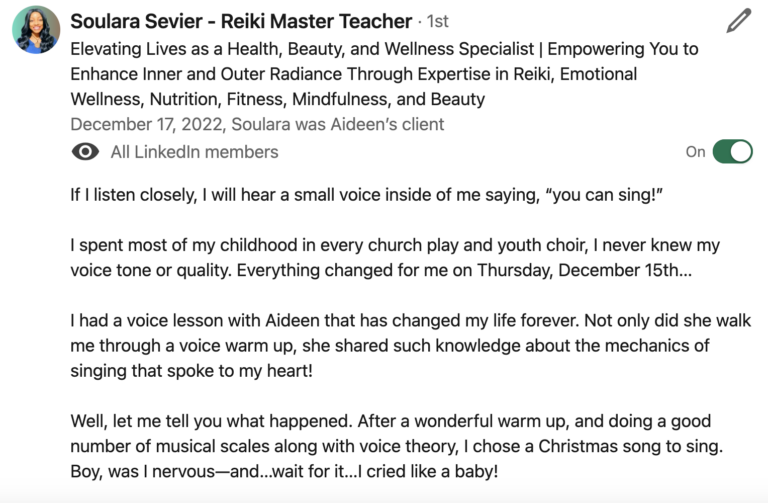Click the pencil edit icon
Image resolution: width=768 pixels, height=503 pixels.
tap(739, 20)
